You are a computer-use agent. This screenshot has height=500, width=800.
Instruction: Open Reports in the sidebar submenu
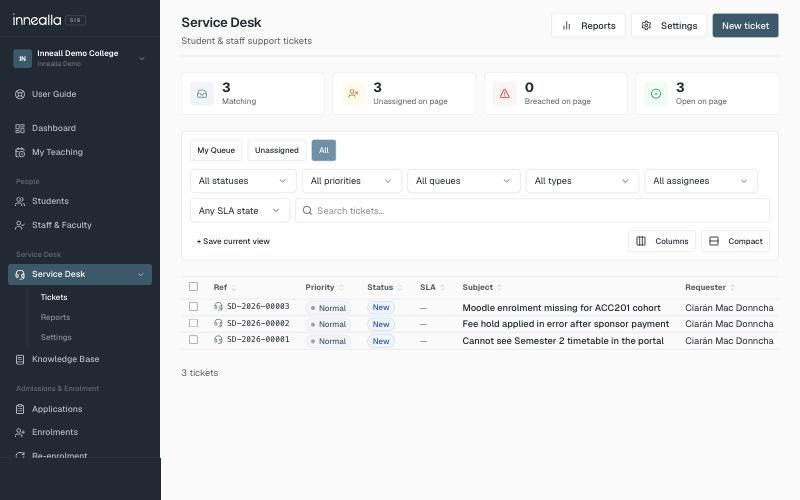click(x=55, y=317)
